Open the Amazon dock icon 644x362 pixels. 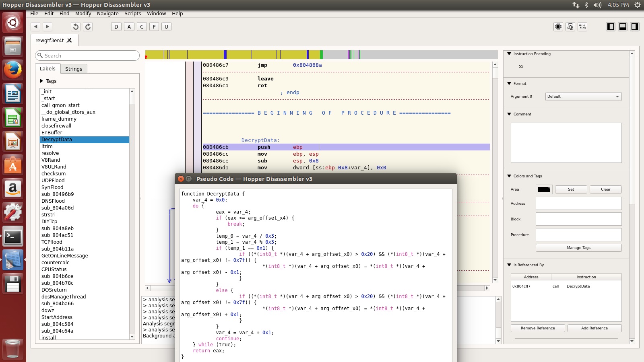pyautogui.click(x=13, y=189)
